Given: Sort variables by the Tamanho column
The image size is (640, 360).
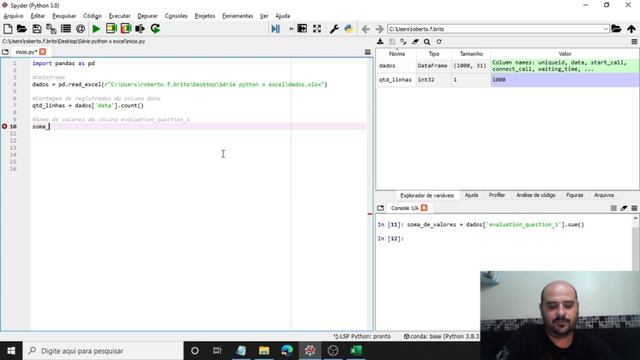Looking at the screenshot, I should tap(471, 53).
